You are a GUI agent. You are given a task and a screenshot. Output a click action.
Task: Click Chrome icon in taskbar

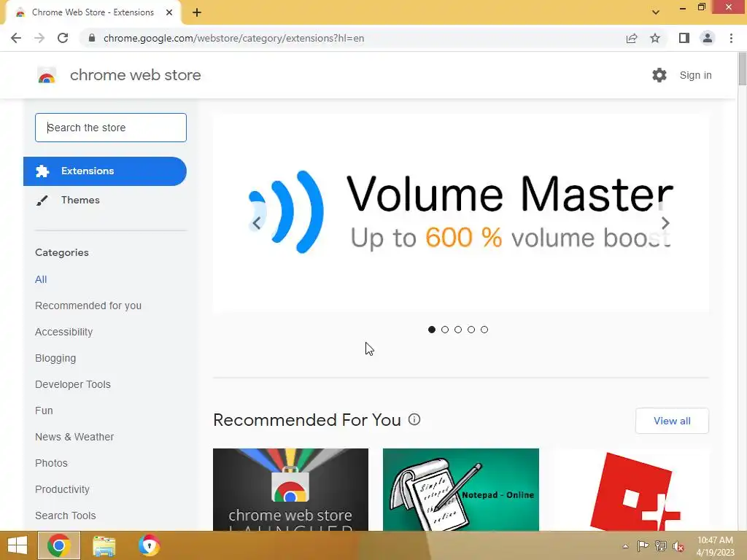click(x=59, y=545)
